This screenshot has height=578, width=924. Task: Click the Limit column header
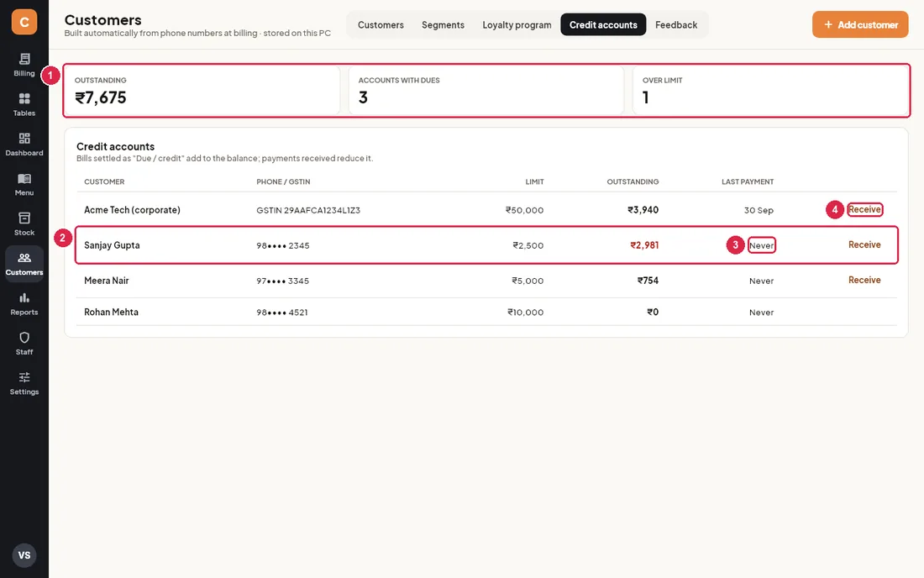[x=534, y=181]
